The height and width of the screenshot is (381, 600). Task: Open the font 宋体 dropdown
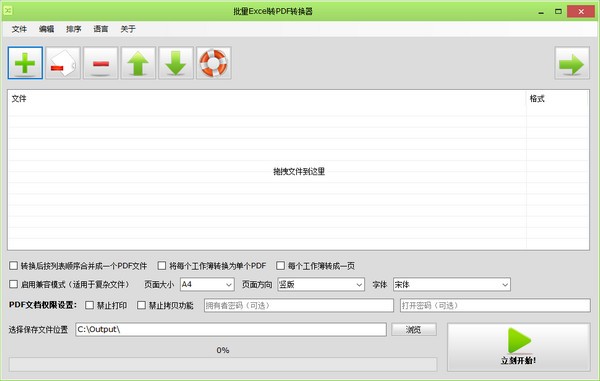[452, 285]
